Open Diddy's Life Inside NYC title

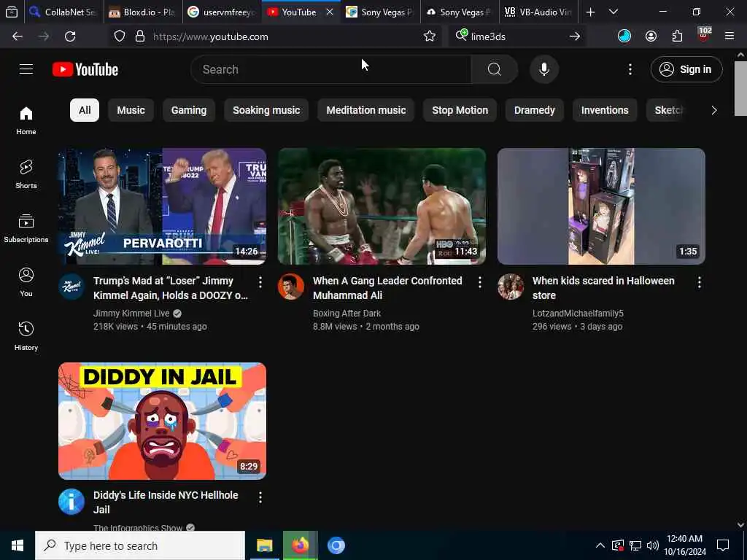(166, 502)
